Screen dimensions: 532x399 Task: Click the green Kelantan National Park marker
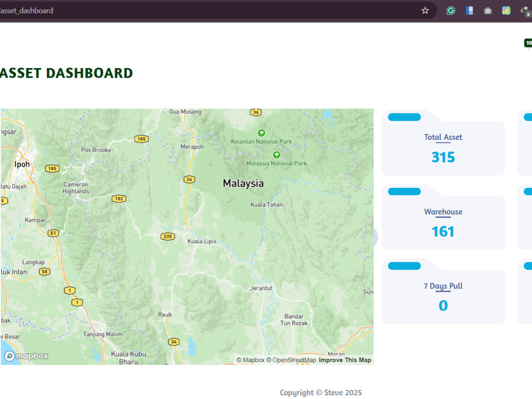(261, 132)
